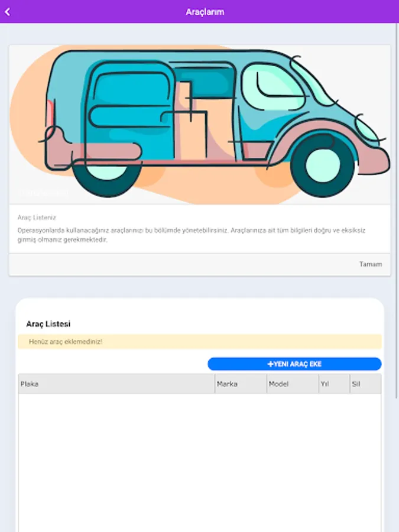The image size is (399, 532).
Task: Click the Araç Listesi heading
Action: pyautogui.click(x=48, y=324)
